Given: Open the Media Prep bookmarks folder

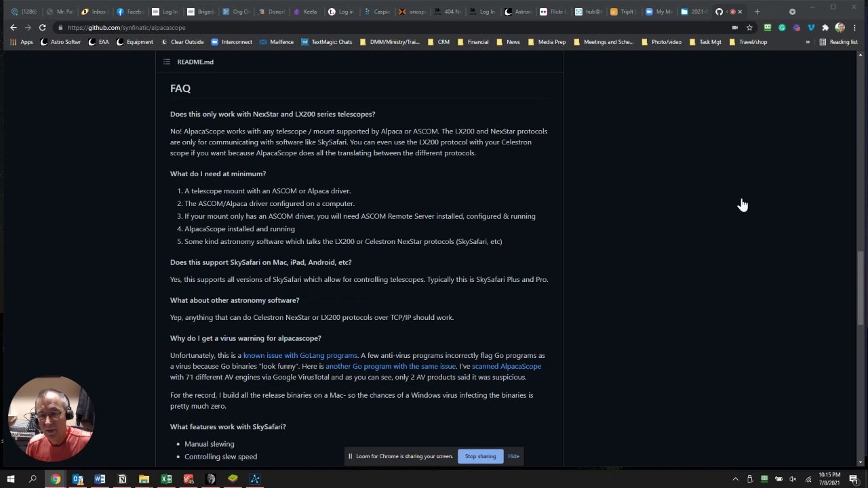Looking at the screenshot, I should pos(547,42).
